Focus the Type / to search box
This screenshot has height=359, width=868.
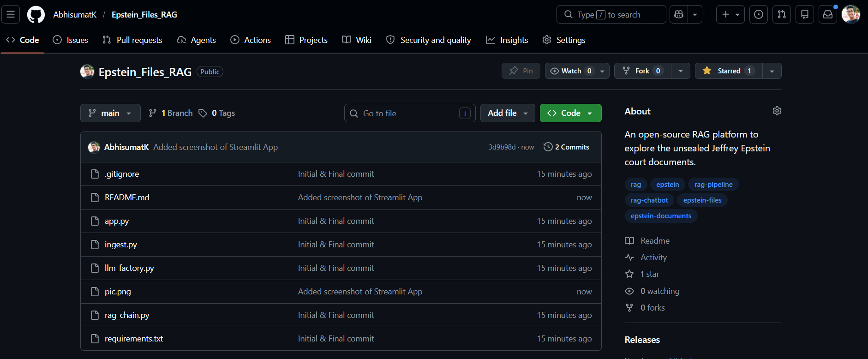pos(611,14)
